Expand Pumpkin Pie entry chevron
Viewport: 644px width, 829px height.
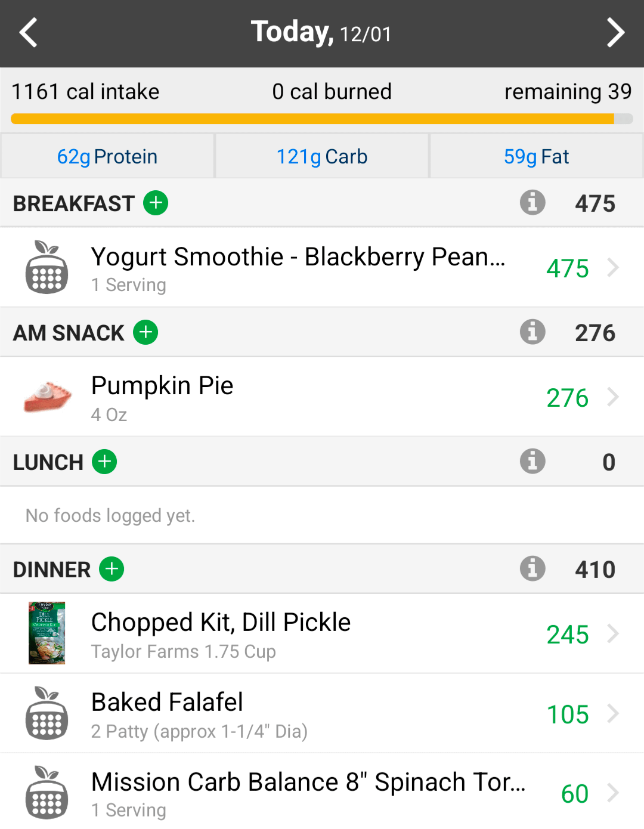coord(613,397)
